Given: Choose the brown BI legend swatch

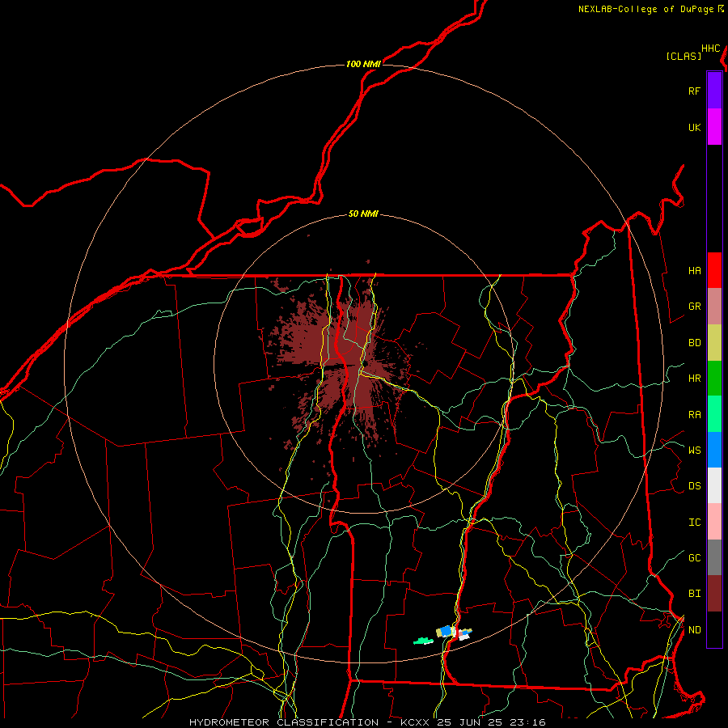Looking at the screenshot, I should coord(714,594).
